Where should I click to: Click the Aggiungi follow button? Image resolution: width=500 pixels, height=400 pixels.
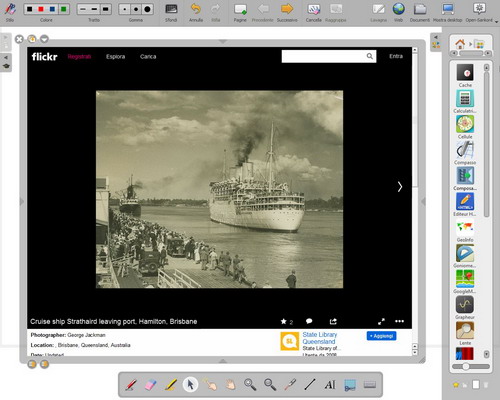pyautogui.click(x=381, y=336)
